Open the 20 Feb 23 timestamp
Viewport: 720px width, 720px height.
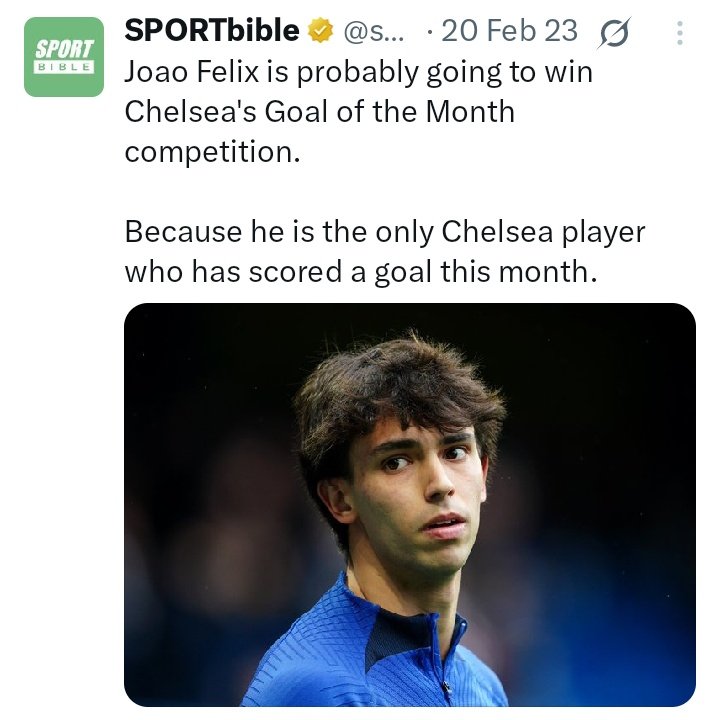pos(509,31)
